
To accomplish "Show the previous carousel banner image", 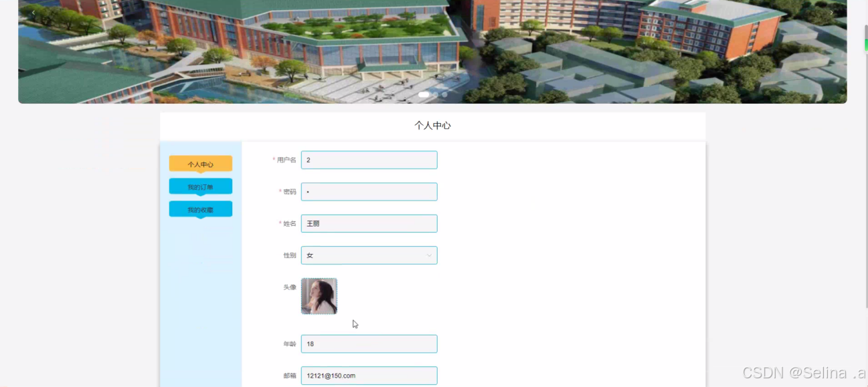I will click(33, 12).
